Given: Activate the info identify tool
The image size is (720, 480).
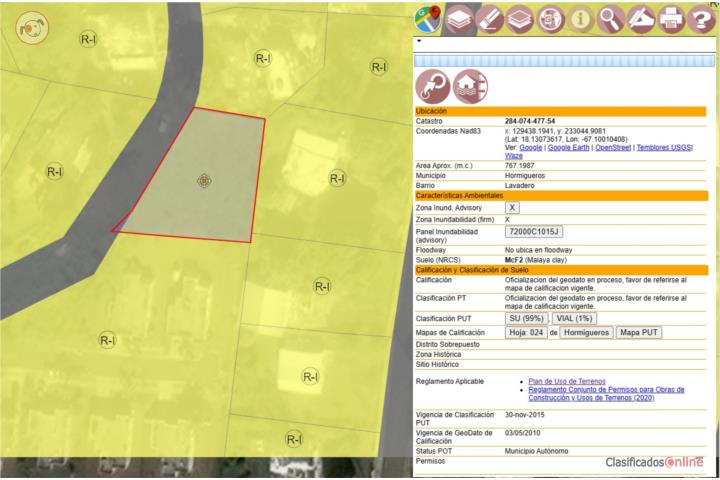Looking at the screenshot, I should click(580, 19).
